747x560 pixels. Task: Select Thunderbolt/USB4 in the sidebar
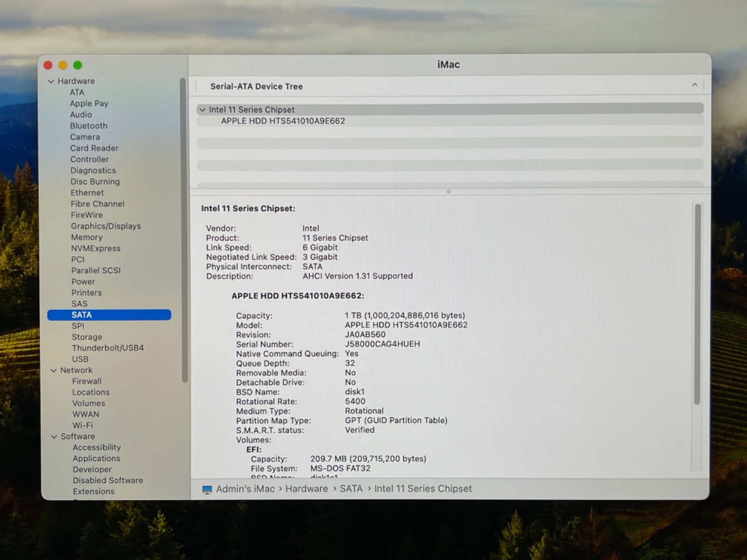tap(108, 348)
